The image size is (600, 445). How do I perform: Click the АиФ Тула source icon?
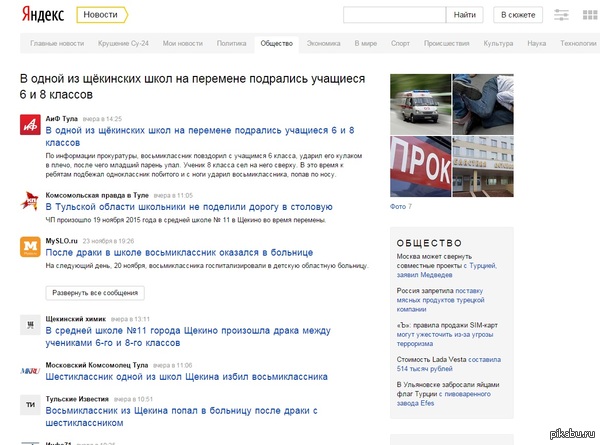(x=29, y=124)
